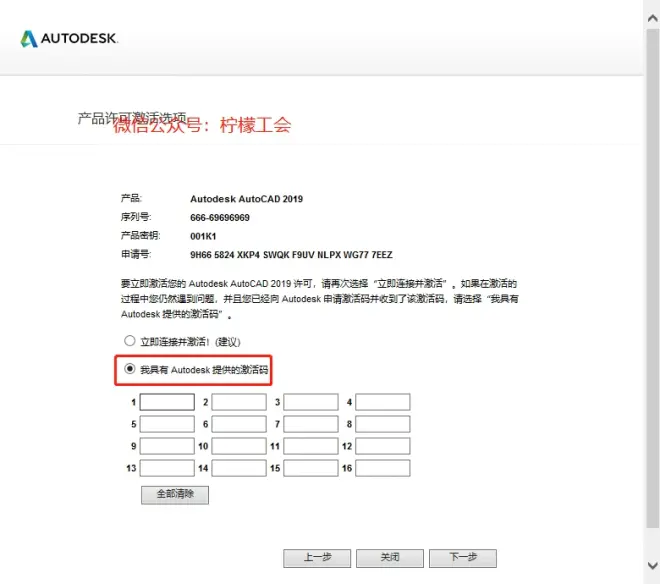Focus activation code field 6
This screenshot has height=584, width=660.
tap(239, 424)
